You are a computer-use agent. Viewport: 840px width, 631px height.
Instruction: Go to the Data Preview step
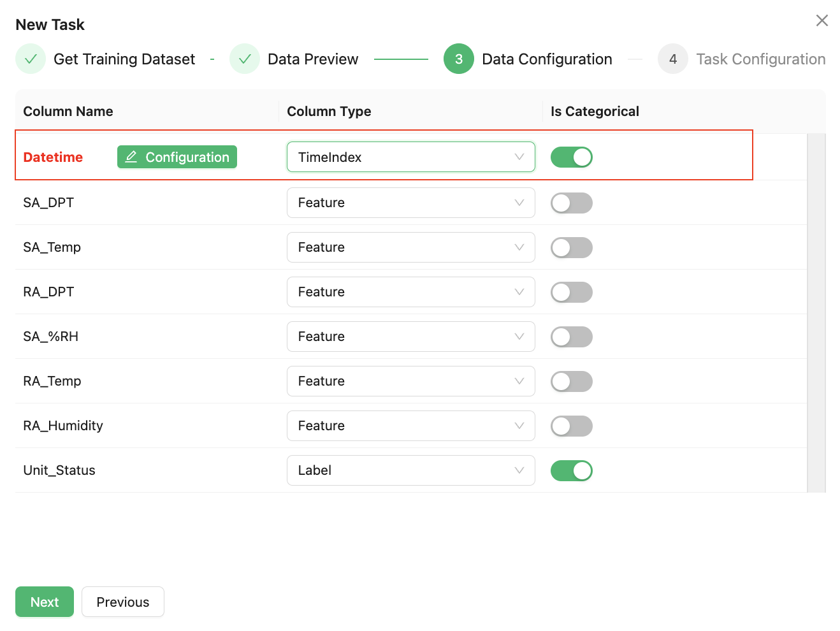coord(312,59)
